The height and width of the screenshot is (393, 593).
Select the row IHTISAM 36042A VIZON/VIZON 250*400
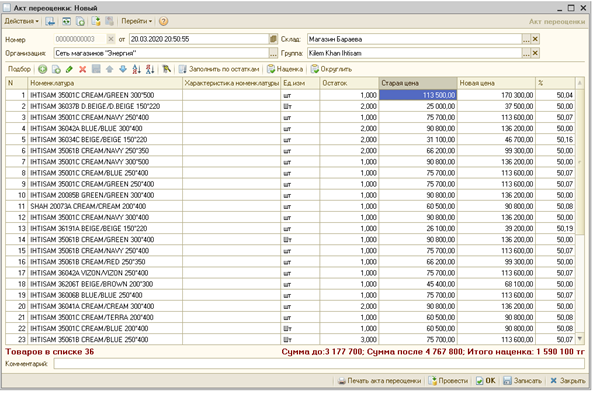[290, 273]
